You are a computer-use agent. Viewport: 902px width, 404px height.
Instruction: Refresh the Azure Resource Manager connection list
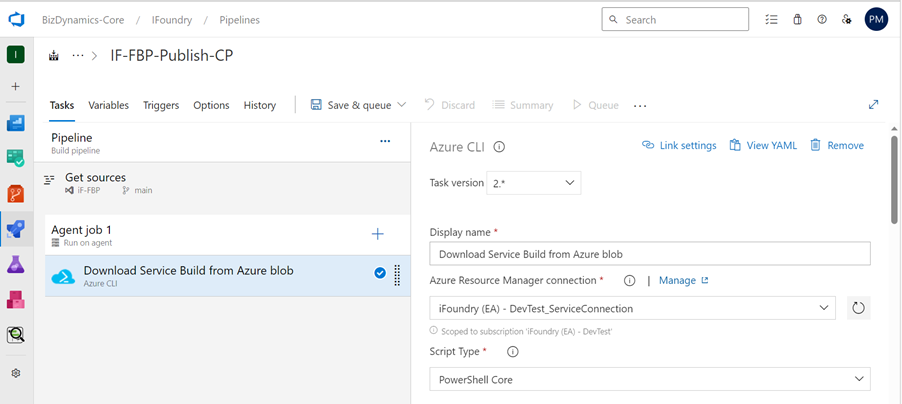click(x=858, y=308)
